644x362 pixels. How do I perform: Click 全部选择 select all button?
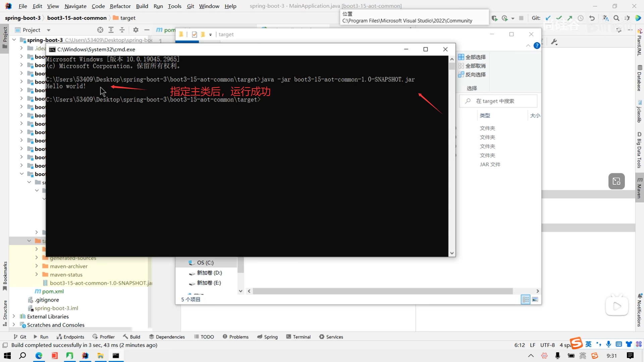[x=472, y=57]
